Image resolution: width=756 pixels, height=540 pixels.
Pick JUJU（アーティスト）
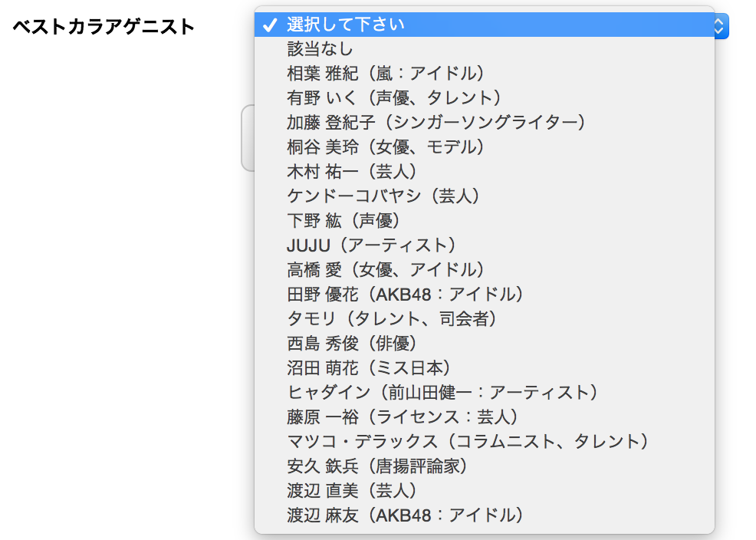coord(484,246)
